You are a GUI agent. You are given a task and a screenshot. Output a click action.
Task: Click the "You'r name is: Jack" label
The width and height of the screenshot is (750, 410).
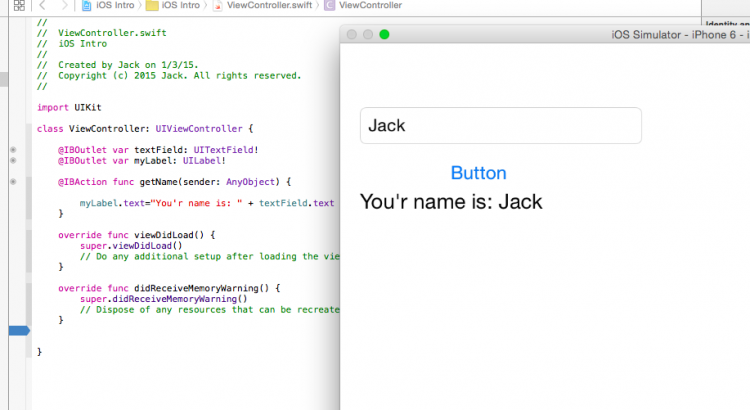(x=450, y=202)
